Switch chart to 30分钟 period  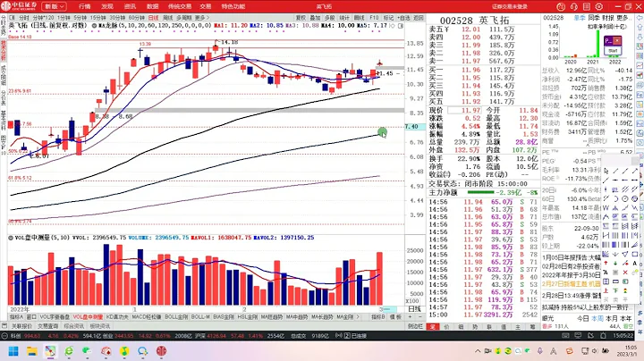pyautogui.click(x=117, y=18)
